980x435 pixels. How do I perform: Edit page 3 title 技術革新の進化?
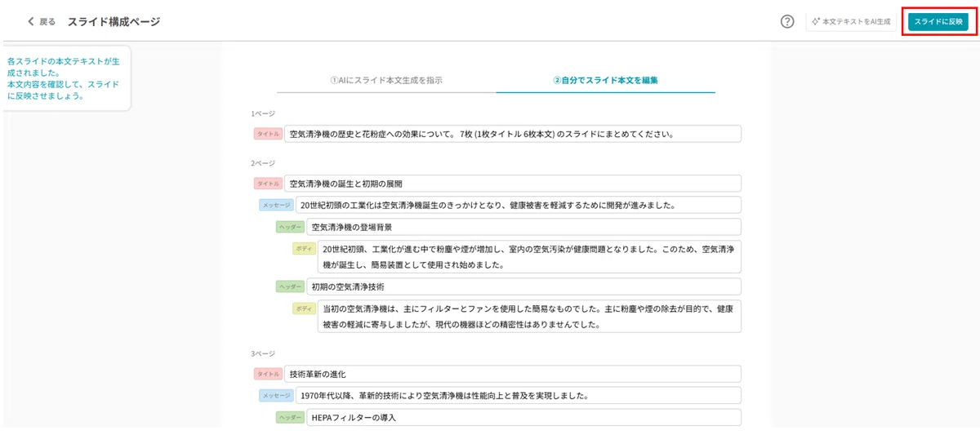[513, 374]
